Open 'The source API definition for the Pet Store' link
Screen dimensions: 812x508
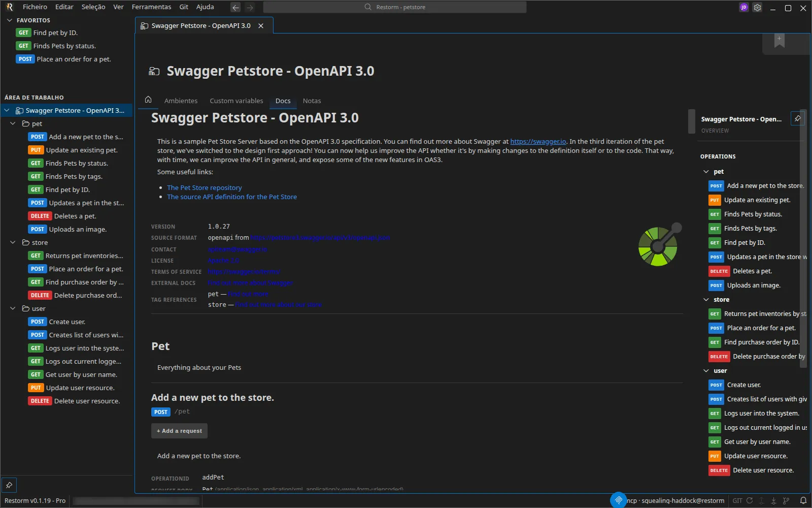coord(232,197)
